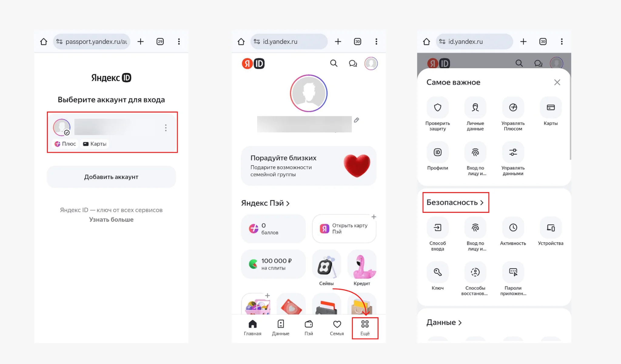Expand the Яндекс Пэй section

tap(265, 203)
